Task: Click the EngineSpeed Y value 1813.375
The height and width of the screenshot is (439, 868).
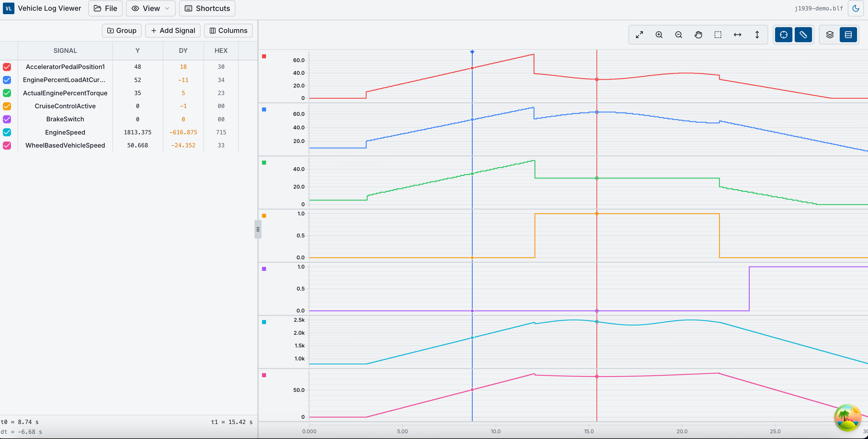Action: coord(137,132)
